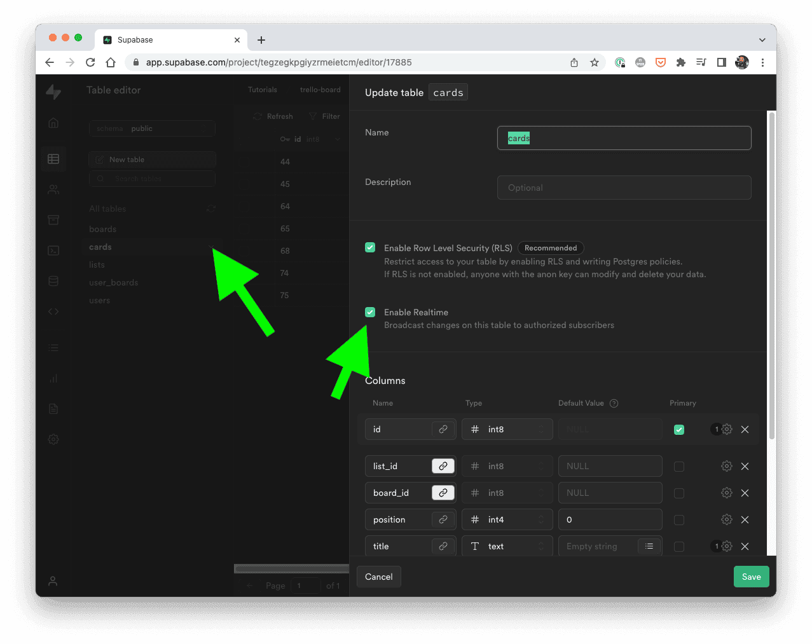
Task: Open the Database section icon
Action: pyautogui.click(x=53, y=280)
